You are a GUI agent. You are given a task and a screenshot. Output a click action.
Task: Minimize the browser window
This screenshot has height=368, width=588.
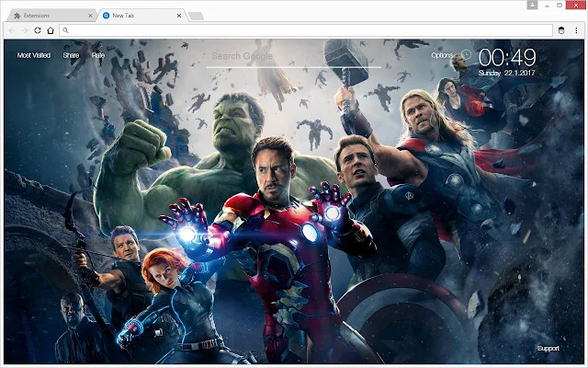pos(548,6)
